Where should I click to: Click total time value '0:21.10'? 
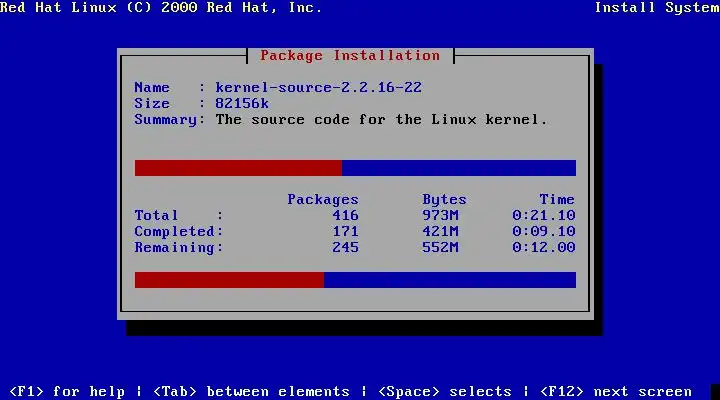point(544,215)
